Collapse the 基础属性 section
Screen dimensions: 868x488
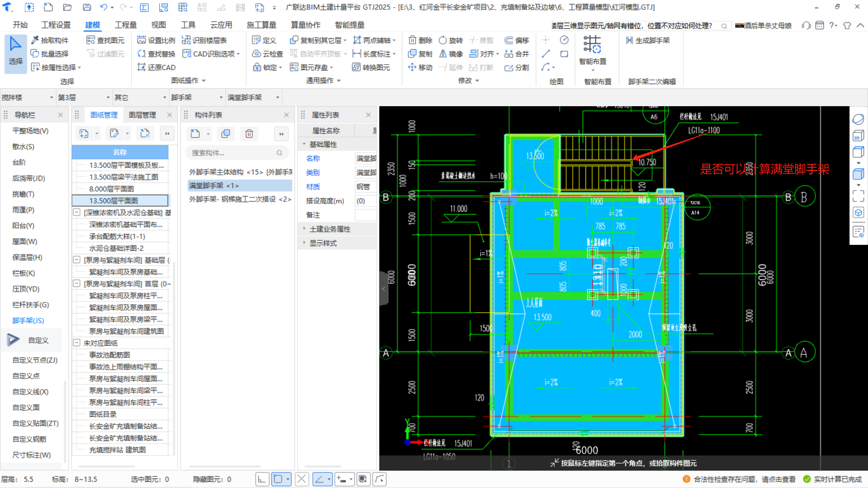pos(304,144)
